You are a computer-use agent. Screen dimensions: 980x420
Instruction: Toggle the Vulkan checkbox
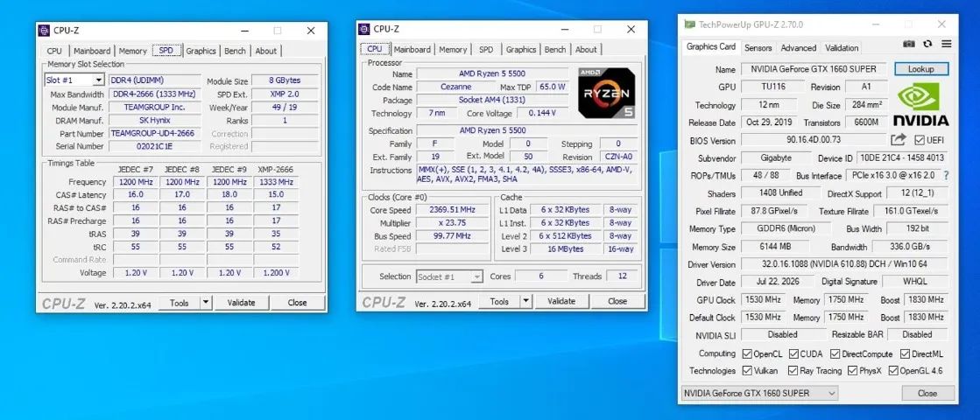coord(747,371)
